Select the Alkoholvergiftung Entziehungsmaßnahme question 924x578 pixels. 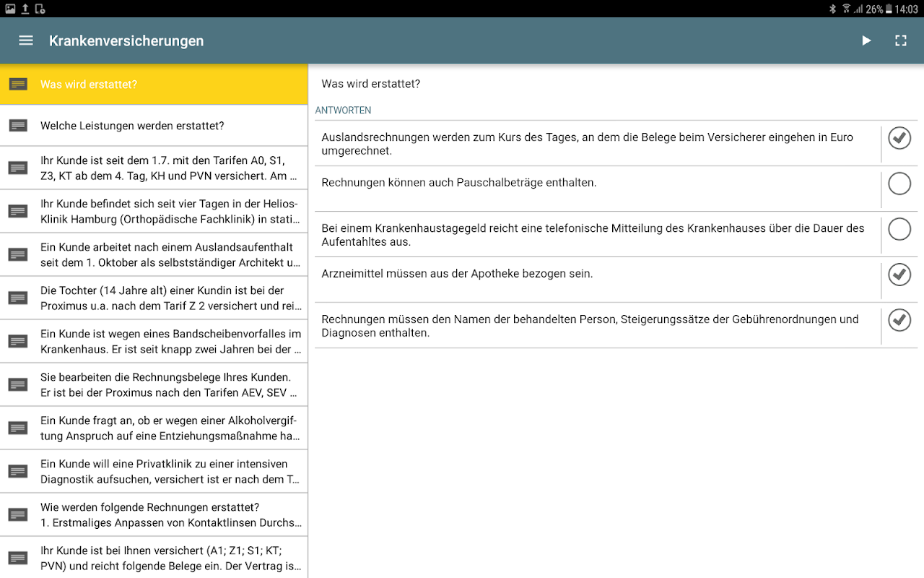click(154, 428)
